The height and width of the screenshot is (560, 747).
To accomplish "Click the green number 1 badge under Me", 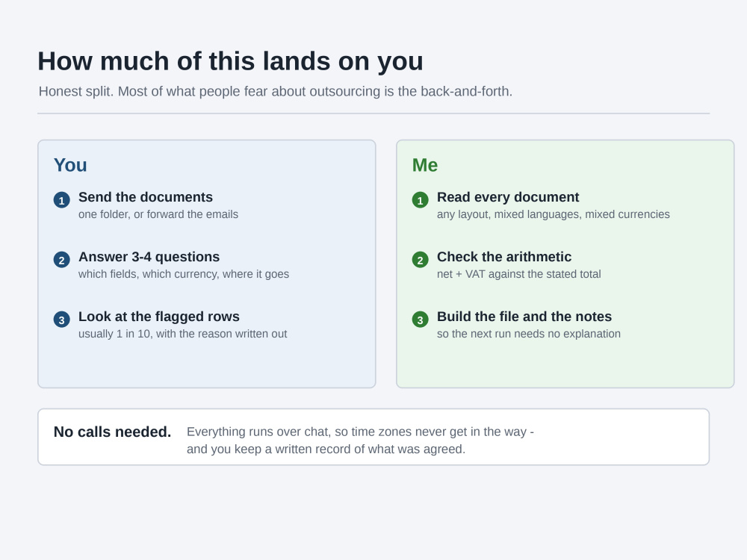I will pyautogui.click(x=420, y=200).
